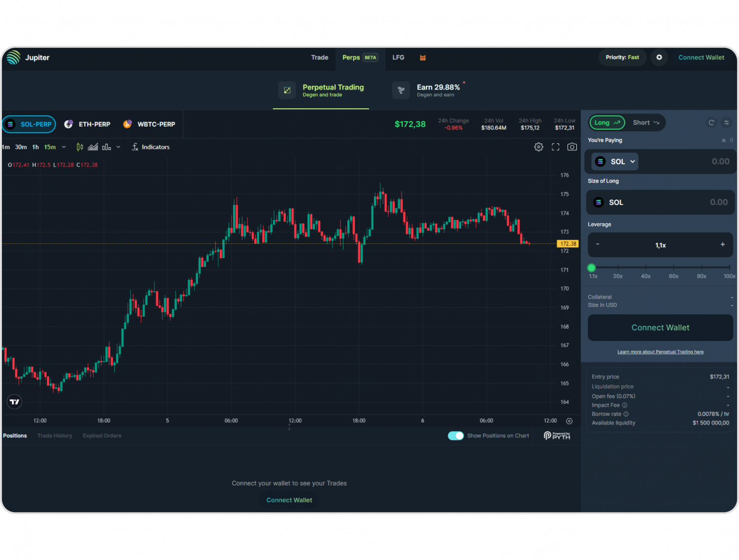This screenshot has width=739, height=560.
Task: Click the Entry price $172,31 value
Action: (x=720, y=377)
